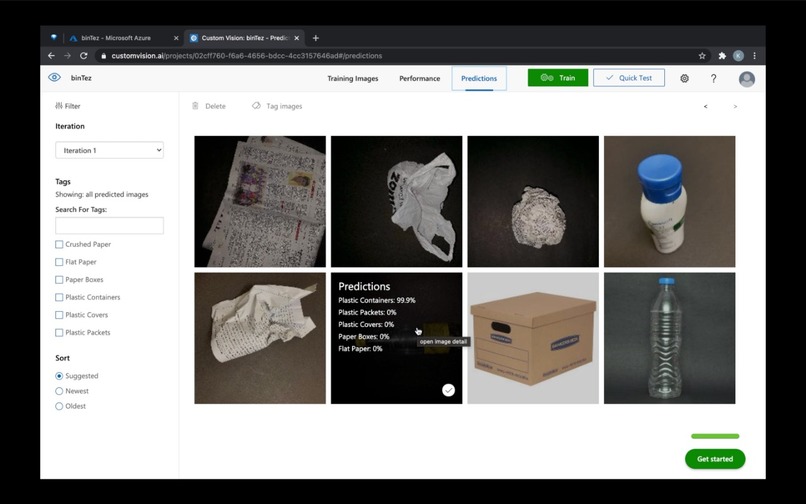Select the Custom Vision browser tab
This screenshot has width=806, height=504.
[x=244, y=38]
